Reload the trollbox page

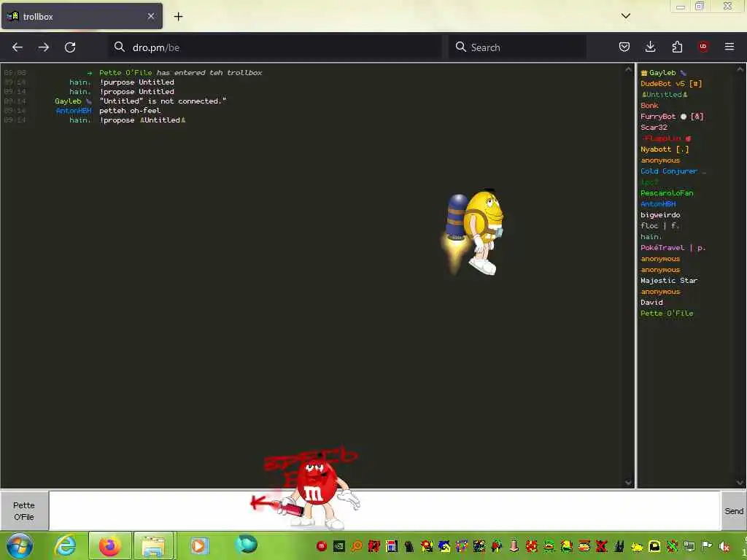(x=70, y=47)
